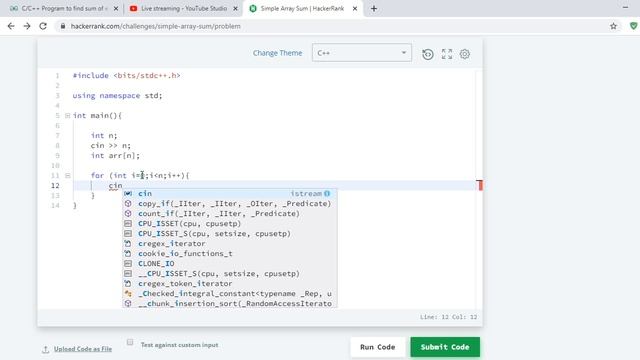This screenshot has width=640, height=360.
Task: Enter fullscreen editor mode
Action: click(x=447, y=54)
